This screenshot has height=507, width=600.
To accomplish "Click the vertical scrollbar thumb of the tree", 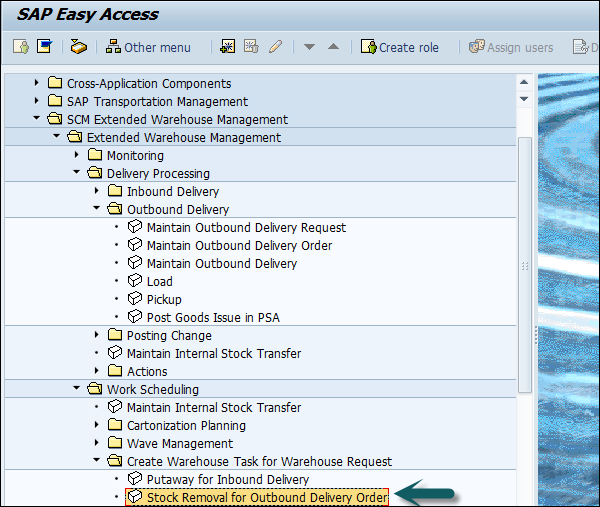I will [525, 265].
